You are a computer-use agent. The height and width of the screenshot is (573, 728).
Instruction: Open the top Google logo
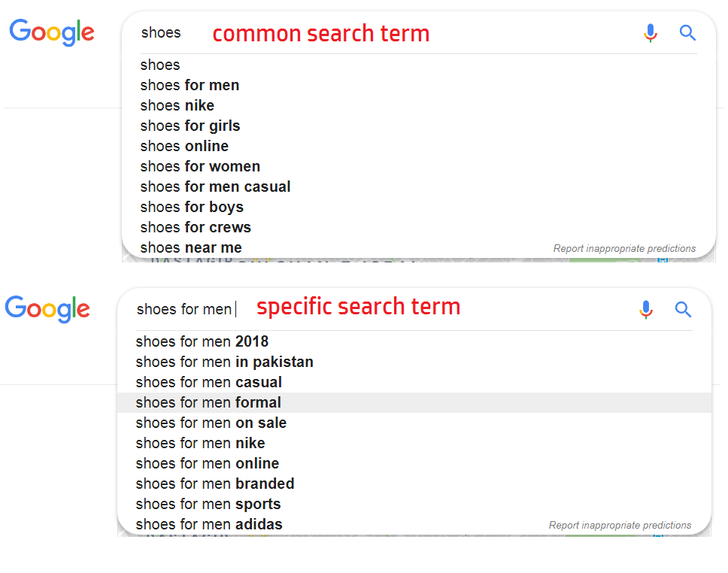point(52,32)
